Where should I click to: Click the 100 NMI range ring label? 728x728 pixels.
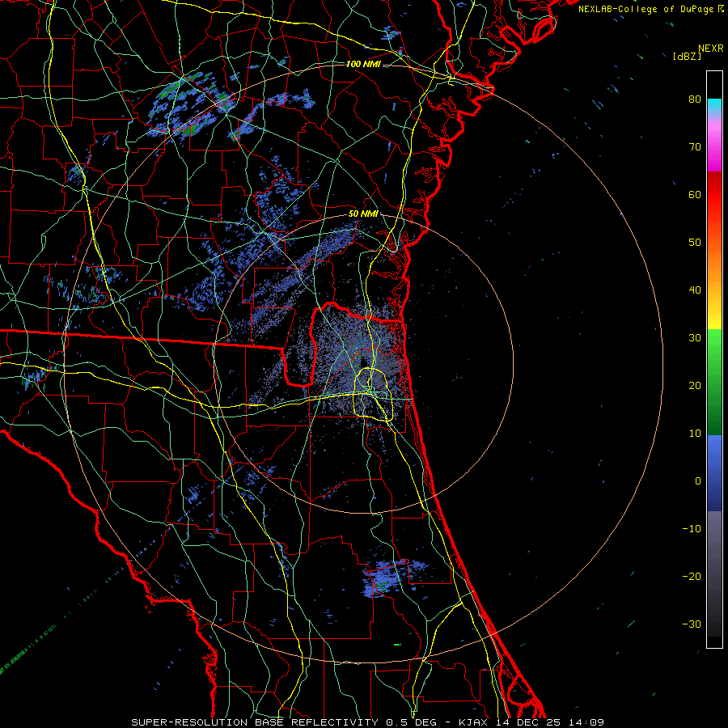click(363, 64)
